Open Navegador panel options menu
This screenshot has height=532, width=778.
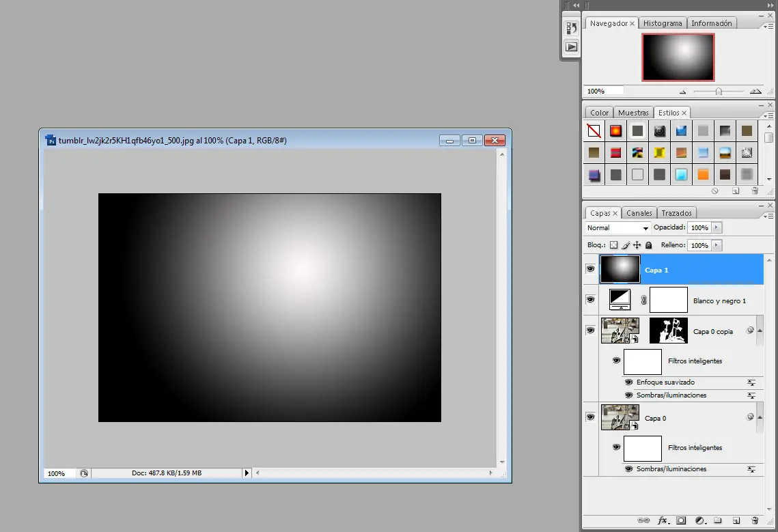tap(768, 26)
